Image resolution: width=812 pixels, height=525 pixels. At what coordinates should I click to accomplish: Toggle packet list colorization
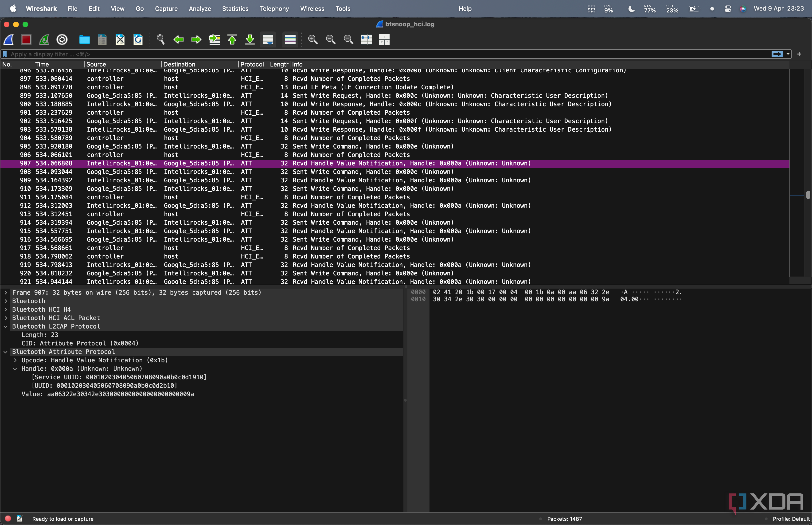(290, 39)
